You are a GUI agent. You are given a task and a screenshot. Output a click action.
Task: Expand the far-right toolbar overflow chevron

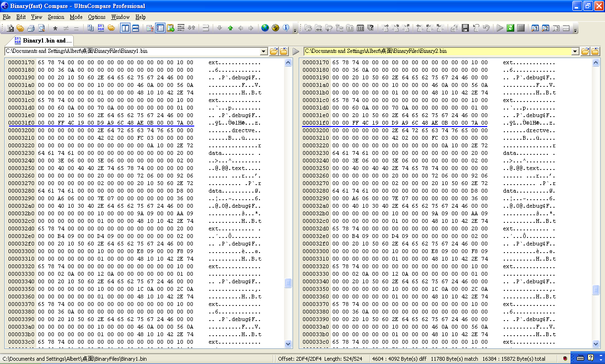pyautogui.click(x=575, y=30)
